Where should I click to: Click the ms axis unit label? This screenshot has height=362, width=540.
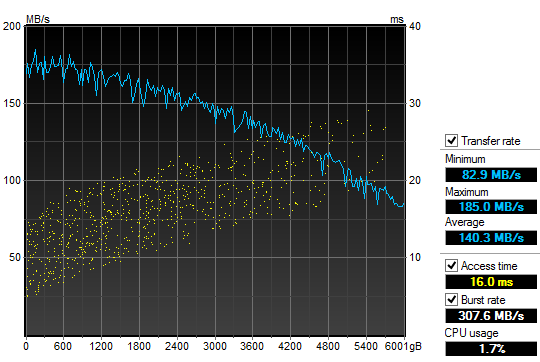(397, 20)
